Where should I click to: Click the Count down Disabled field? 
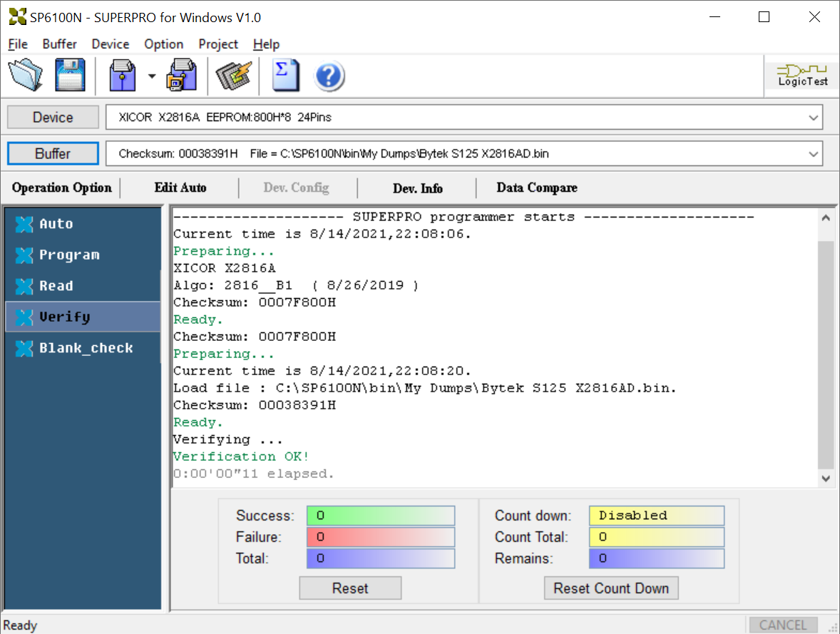(657, 516)
